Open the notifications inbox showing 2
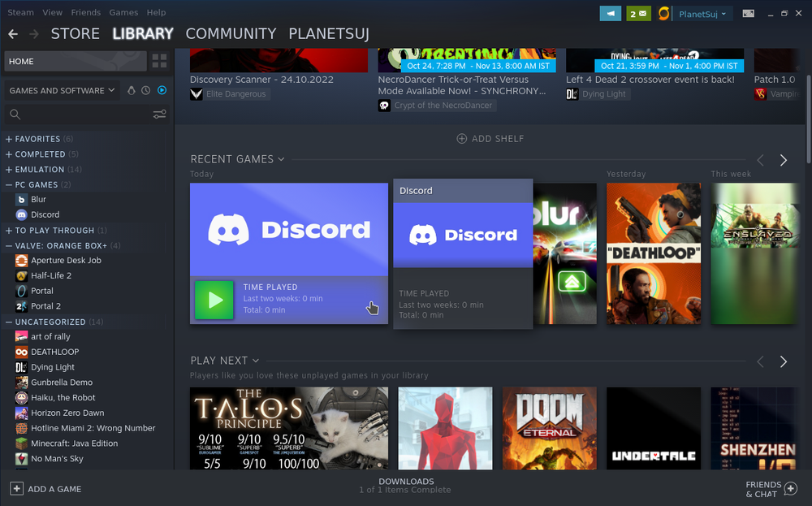This screenshot has width=812, height=506. (638, 14)
